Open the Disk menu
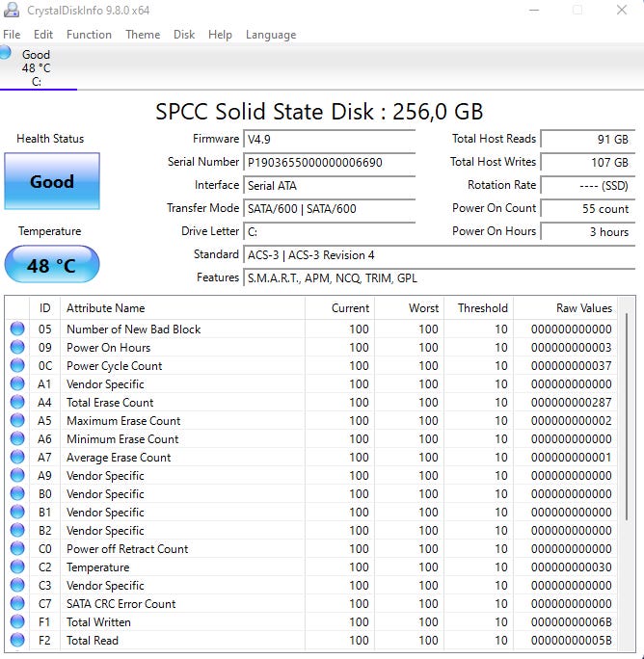 (x=184, y=35)
